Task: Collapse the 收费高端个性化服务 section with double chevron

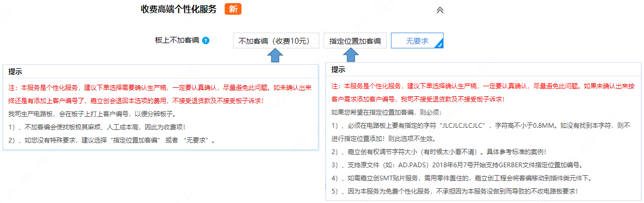Action: [x=440, y=9]
